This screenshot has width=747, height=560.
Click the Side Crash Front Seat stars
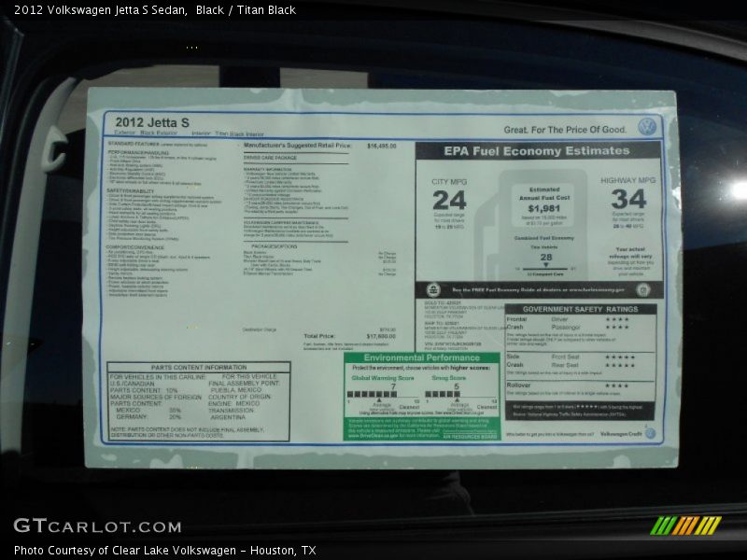point(619,357)
